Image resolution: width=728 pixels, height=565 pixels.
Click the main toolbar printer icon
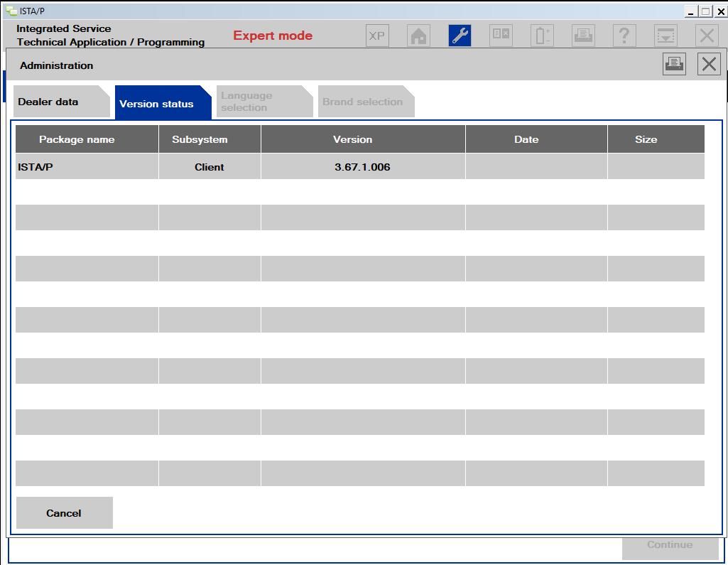[x=583, y=36]
